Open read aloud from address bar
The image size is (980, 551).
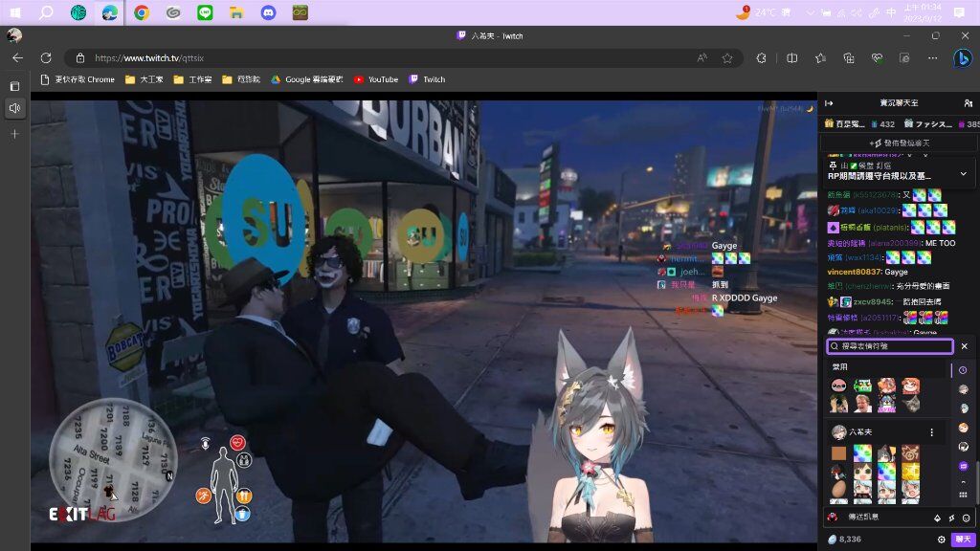pyautogui.click(x=702, y=58)
